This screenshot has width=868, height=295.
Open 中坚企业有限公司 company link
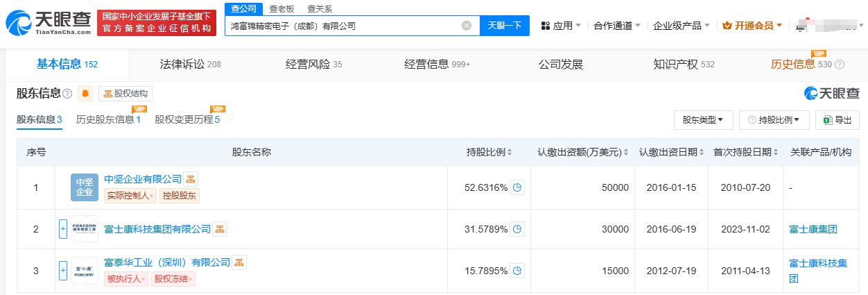pos(143,179)
